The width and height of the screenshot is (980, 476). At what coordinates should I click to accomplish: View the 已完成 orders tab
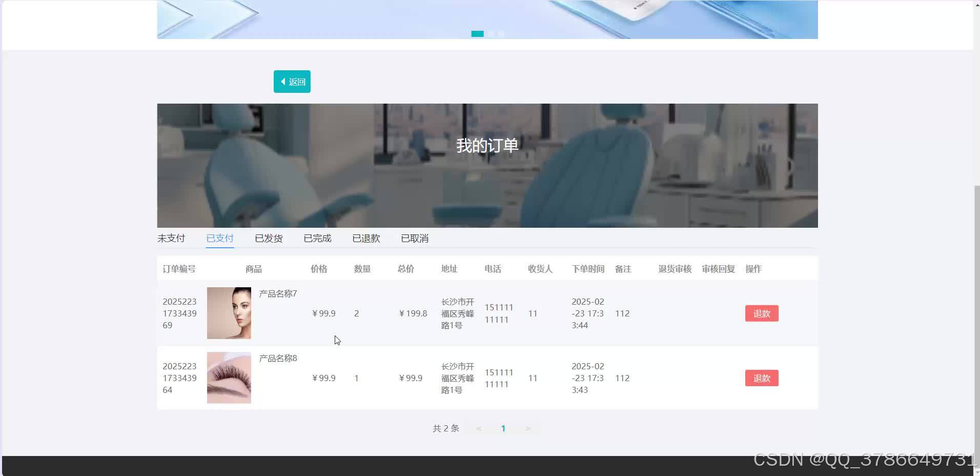(x=317, y=237)
